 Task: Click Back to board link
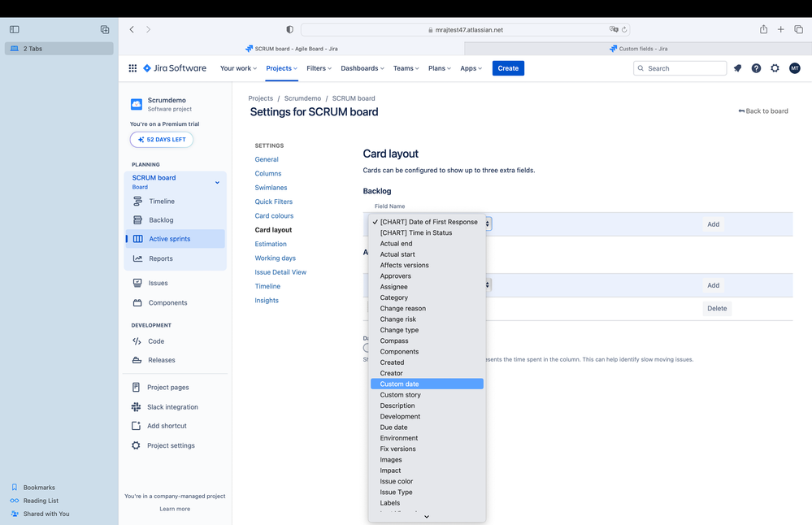coord(763,111)
